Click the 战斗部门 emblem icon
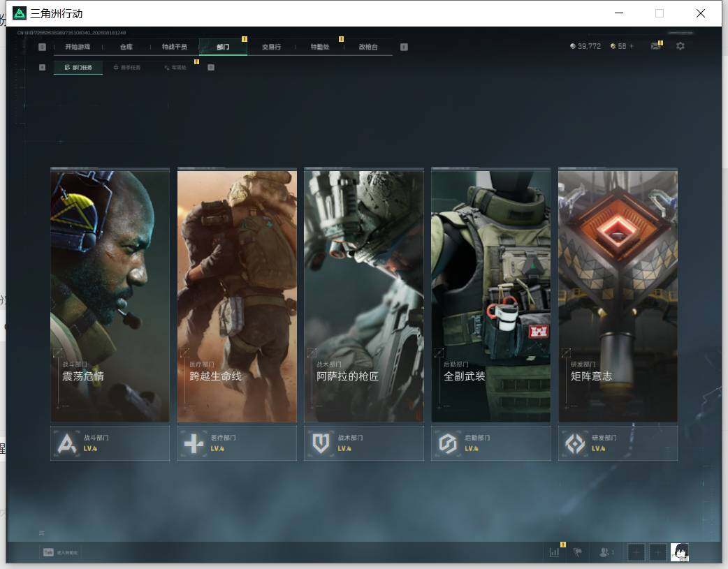The width and height of the screenshot is (728, 569). coord(67,444)
